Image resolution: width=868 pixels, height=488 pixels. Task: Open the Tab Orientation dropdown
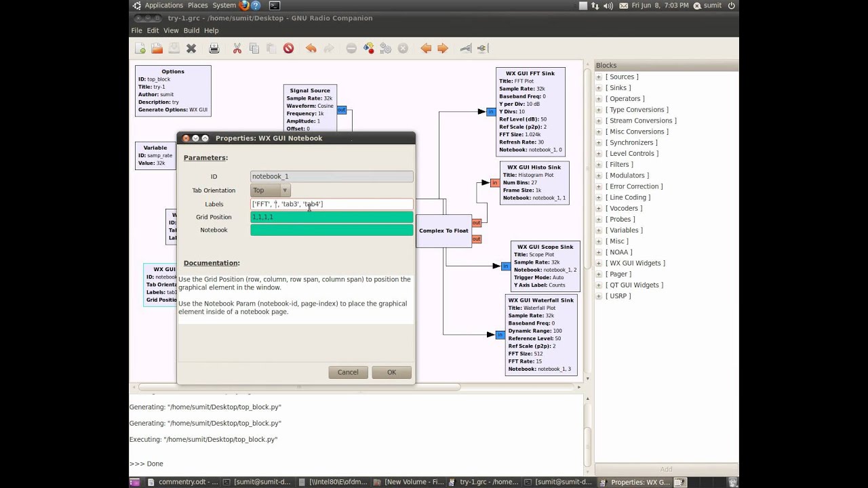coord(270,190)
